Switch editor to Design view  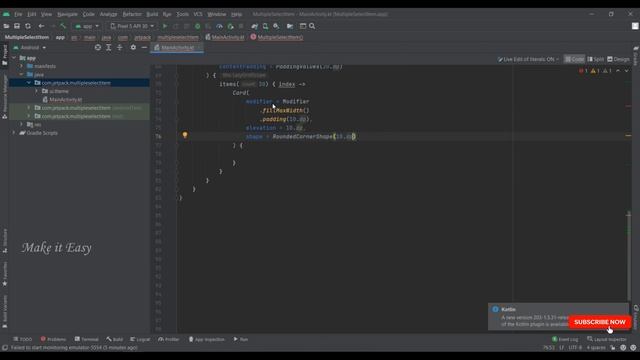[x=618, y=59]
